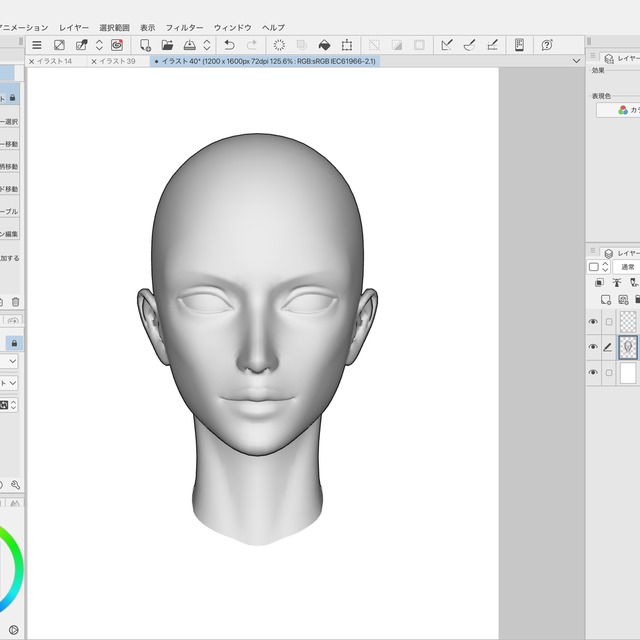Click the help question mark icon
The height and width of the screenshot is (640, 640).
click(x=547, y=45)
